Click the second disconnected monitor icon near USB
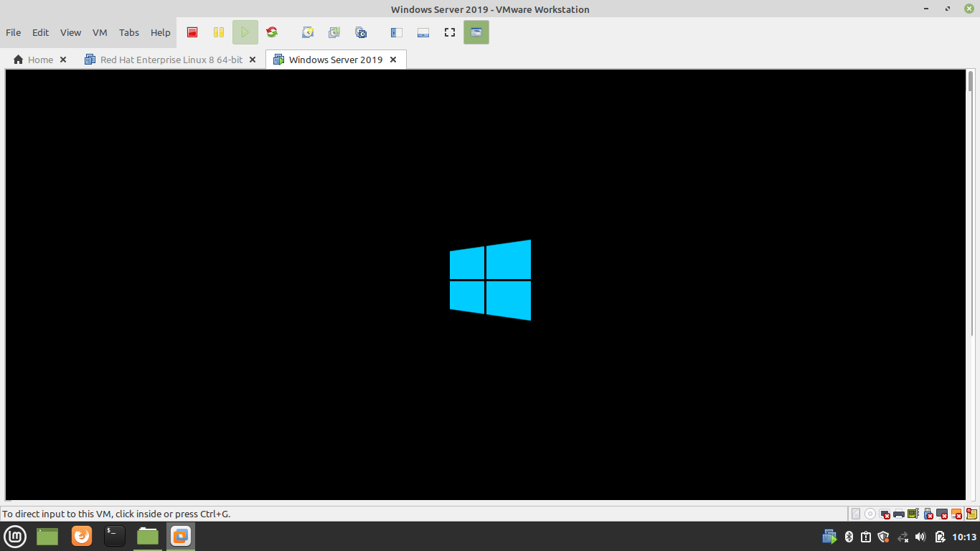 (x=943, y=514)
